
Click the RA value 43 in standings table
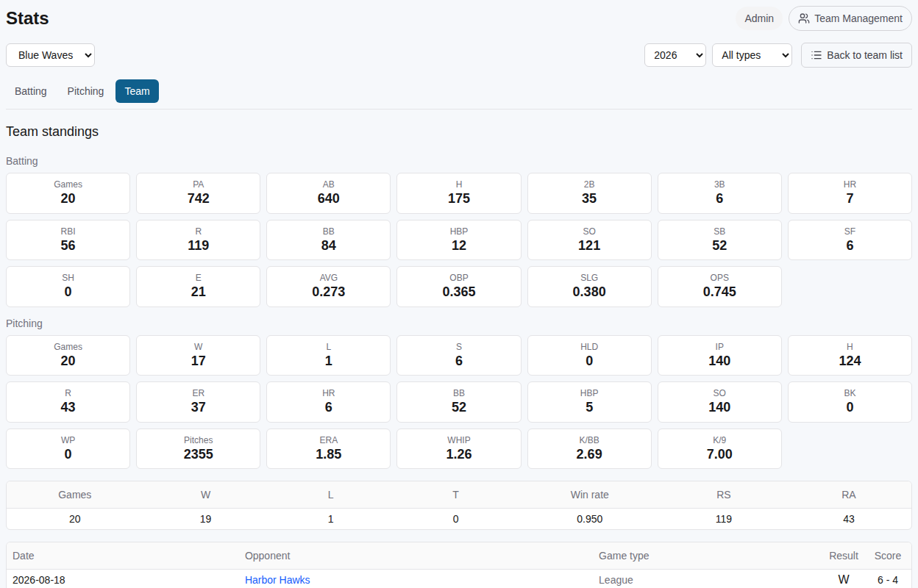[849, 519]
